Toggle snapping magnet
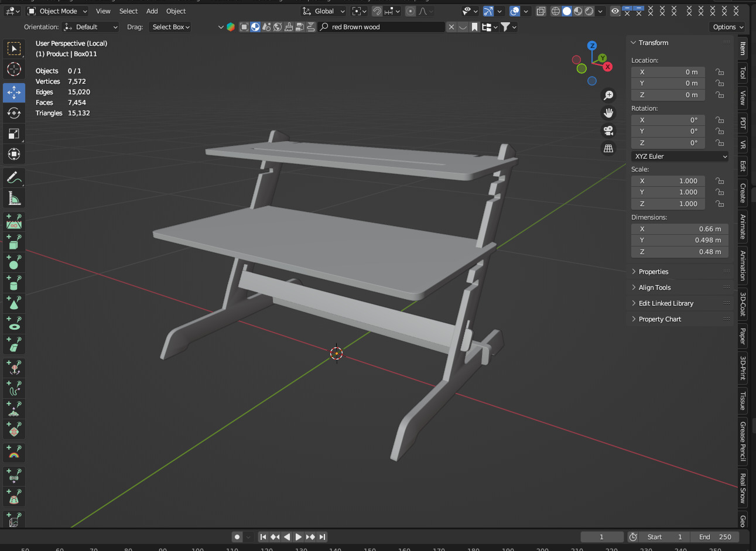Image resolution: width=756 pixels, height=551 pixels. click(377, 11)
